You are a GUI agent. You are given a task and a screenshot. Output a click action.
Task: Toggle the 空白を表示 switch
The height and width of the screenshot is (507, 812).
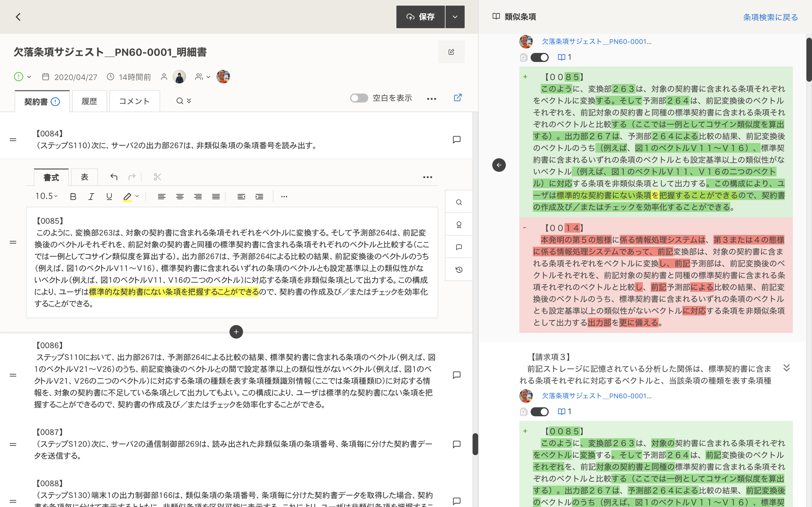point(359,98)
